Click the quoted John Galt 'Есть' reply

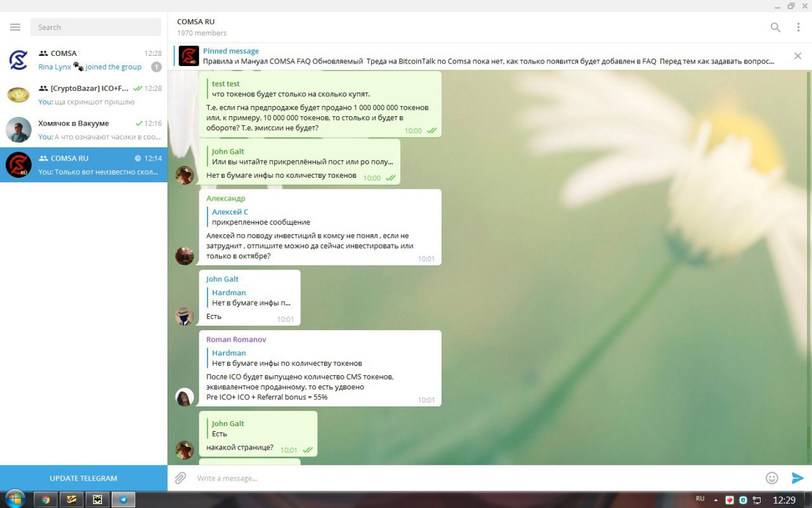coord(258,429)
